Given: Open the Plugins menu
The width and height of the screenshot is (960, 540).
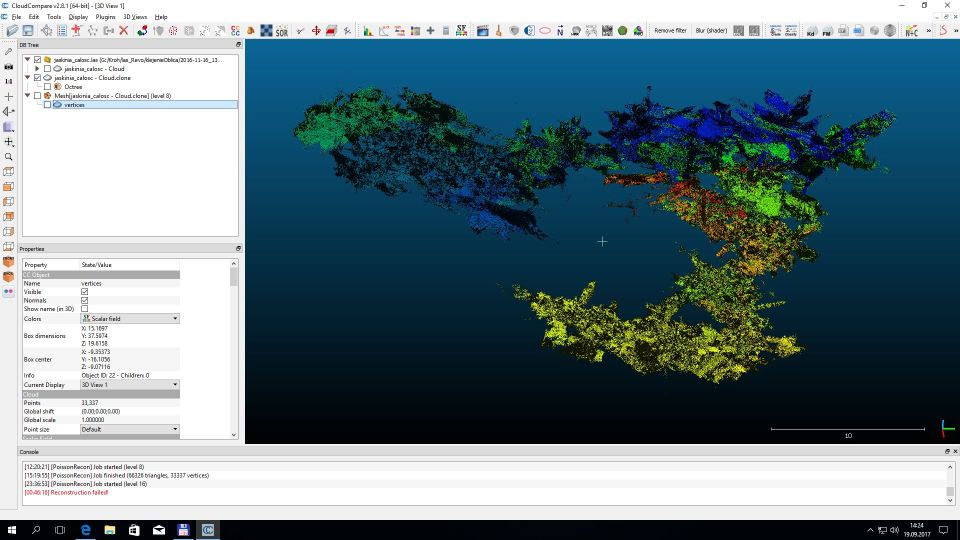Looking at the screenshot, I should coord(105,17).
